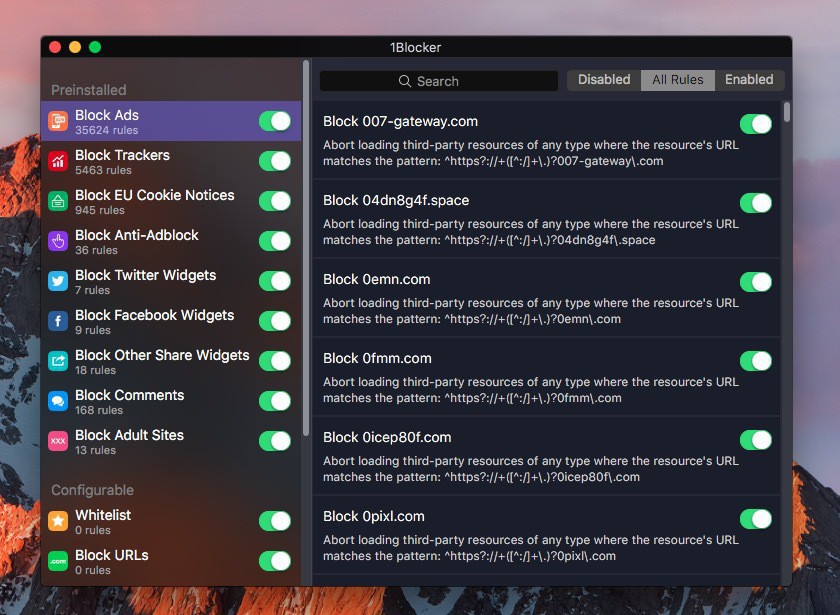Click the Preinstalled section header
This screenshot has width=840, height=615.
coord(89,90)
